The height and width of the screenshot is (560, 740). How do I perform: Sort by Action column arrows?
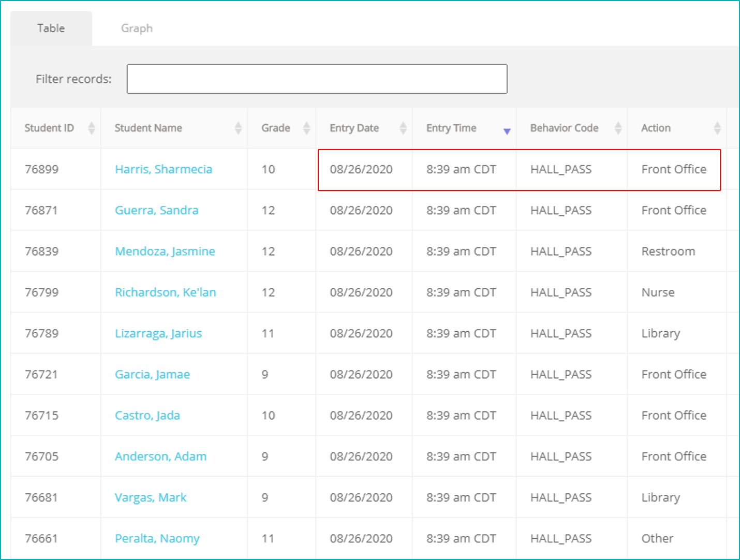coord(717,128)
